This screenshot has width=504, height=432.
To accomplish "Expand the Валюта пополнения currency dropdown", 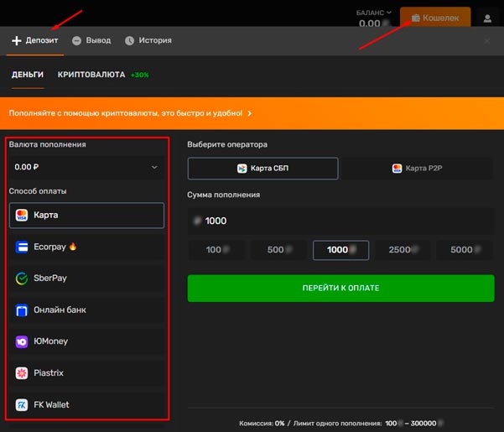I will point(86,167).
